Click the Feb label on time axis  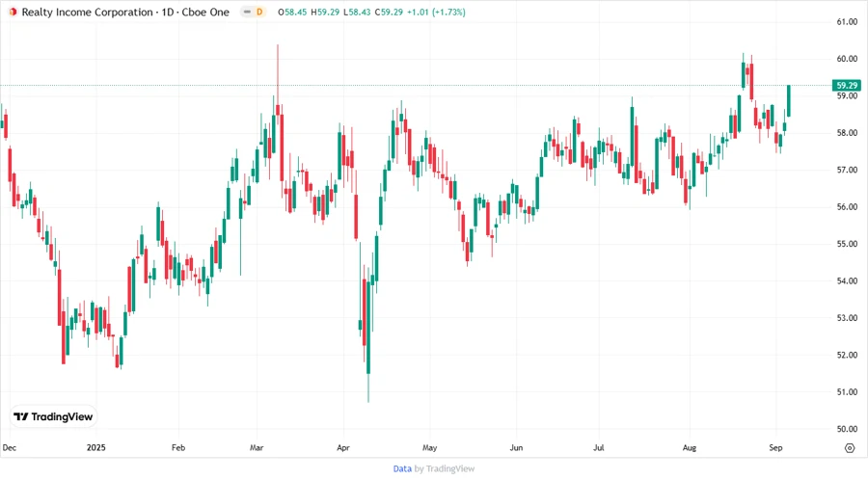pyautogui.click(x=178, y=448)
